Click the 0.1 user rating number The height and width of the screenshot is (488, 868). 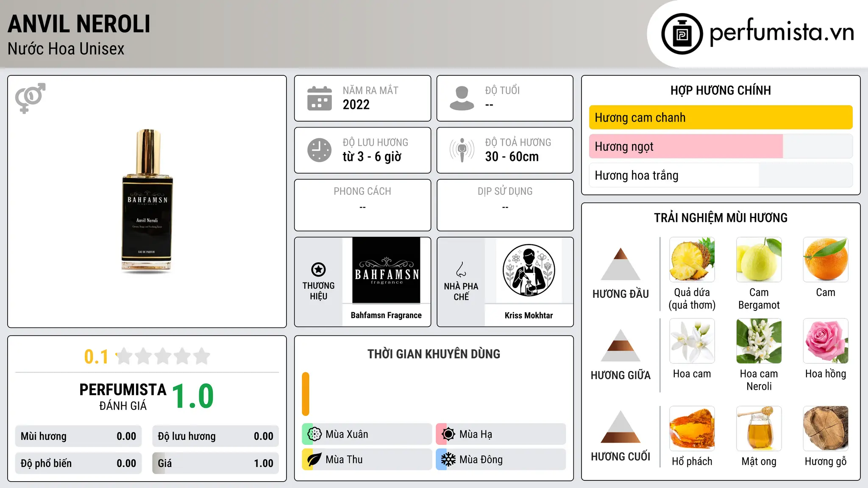96,357
